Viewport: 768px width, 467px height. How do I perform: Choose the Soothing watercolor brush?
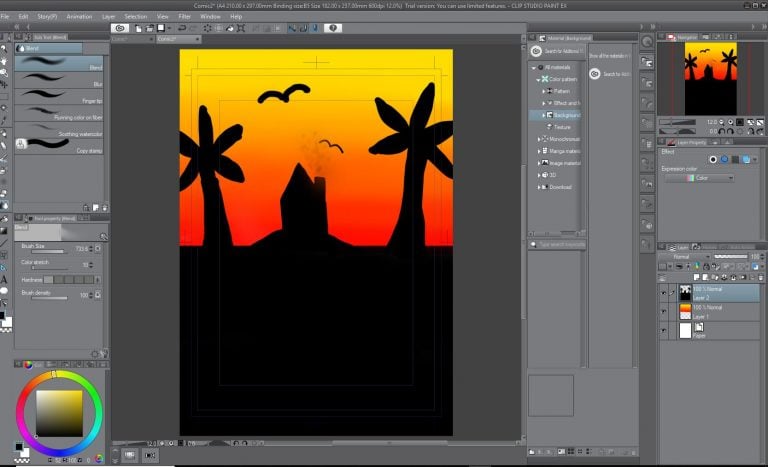[x=58, y=129]
